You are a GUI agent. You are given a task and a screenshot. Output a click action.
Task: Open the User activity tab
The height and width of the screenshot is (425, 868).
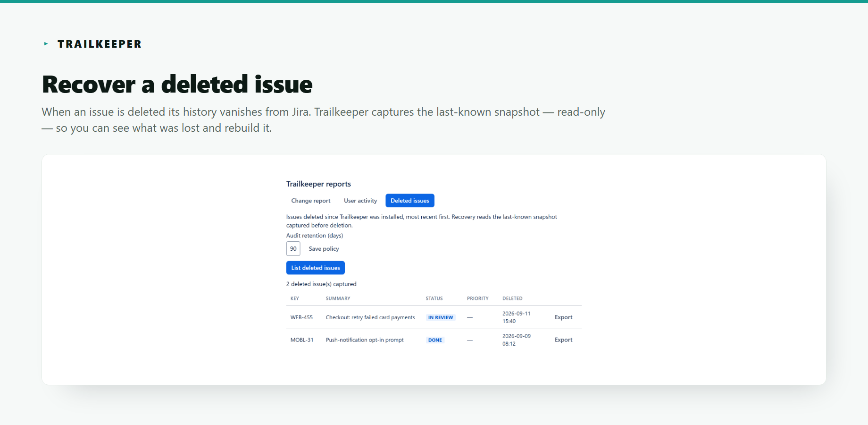pyautogui.click(x=360, y=201)
